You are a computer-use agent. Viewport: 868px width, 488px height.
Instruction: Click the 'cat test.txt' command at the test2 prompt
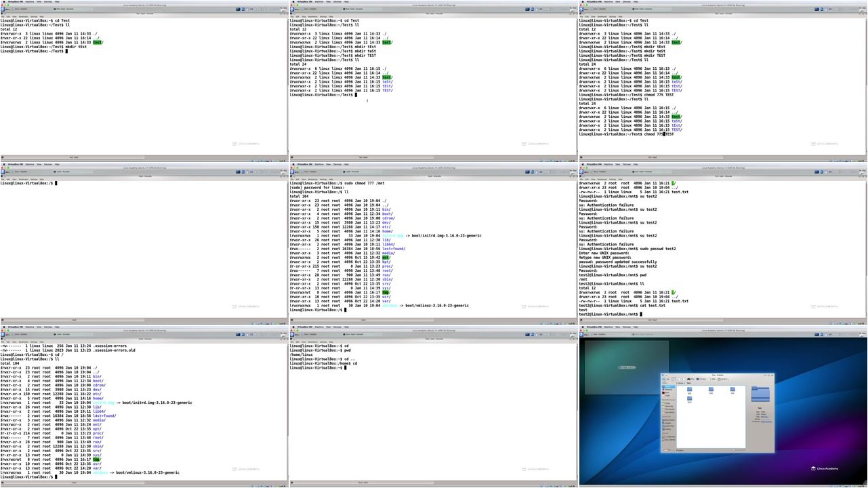coord(653,305)
